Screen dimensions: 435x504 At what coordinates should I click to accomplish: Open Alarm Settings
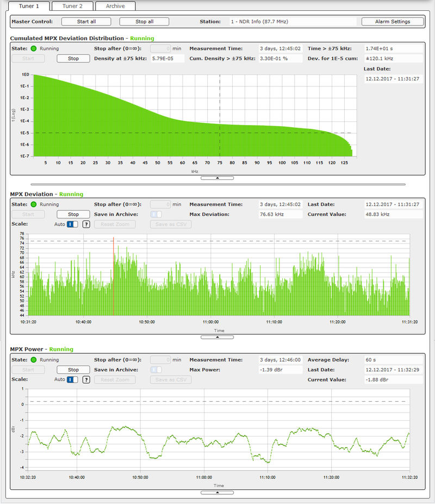click(392, 22)
